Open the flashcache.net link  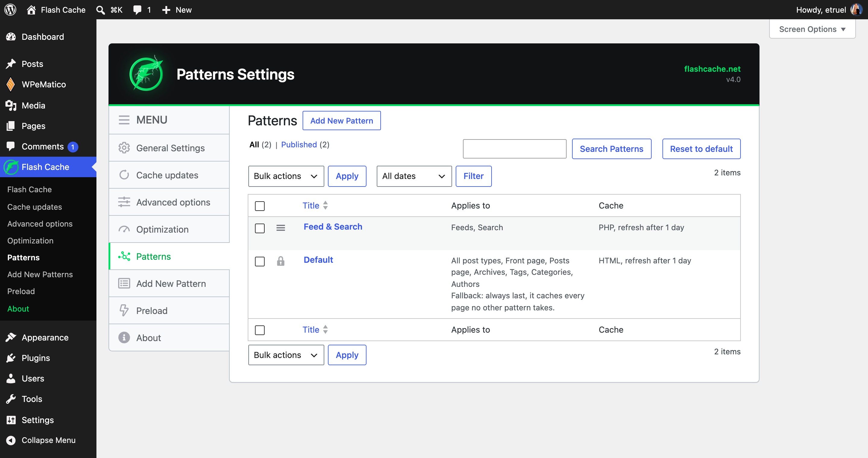click(712, 69)
